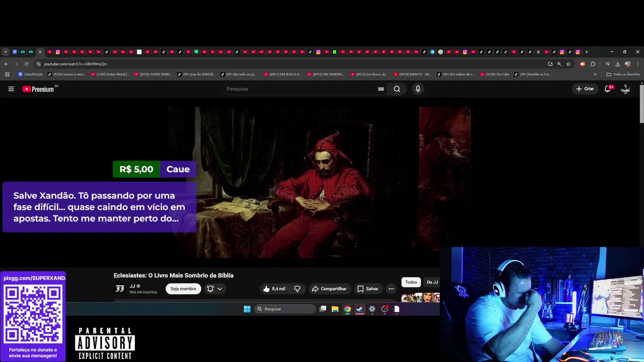Open Chrome downloads icon
The image size is (644, 362).
[617, 64]
